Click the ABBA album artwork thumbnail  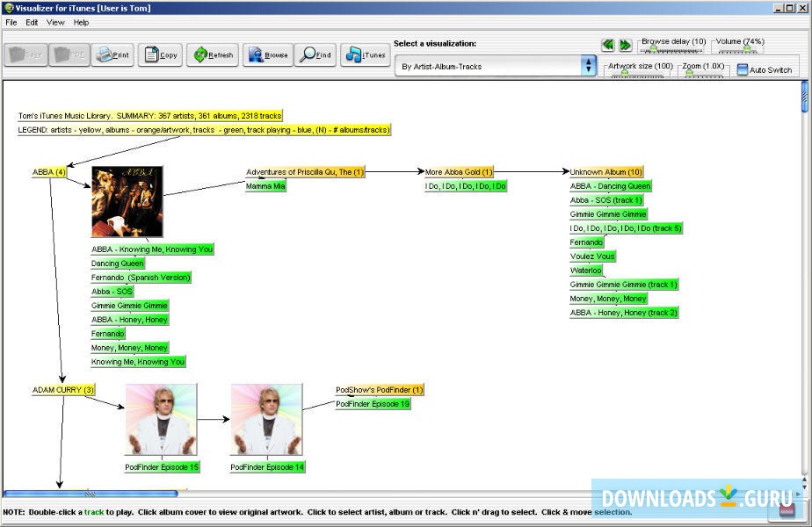[x=126, y=200]
